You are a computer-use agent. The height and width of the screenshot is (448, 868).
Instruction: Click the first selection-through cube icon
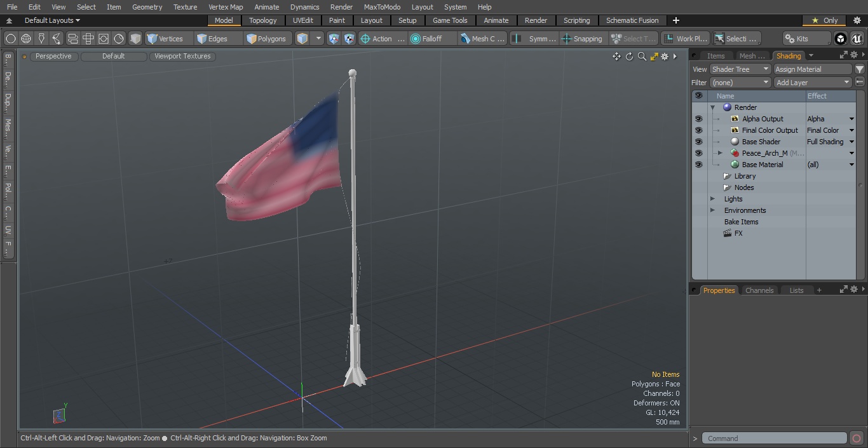pos(334,39)
